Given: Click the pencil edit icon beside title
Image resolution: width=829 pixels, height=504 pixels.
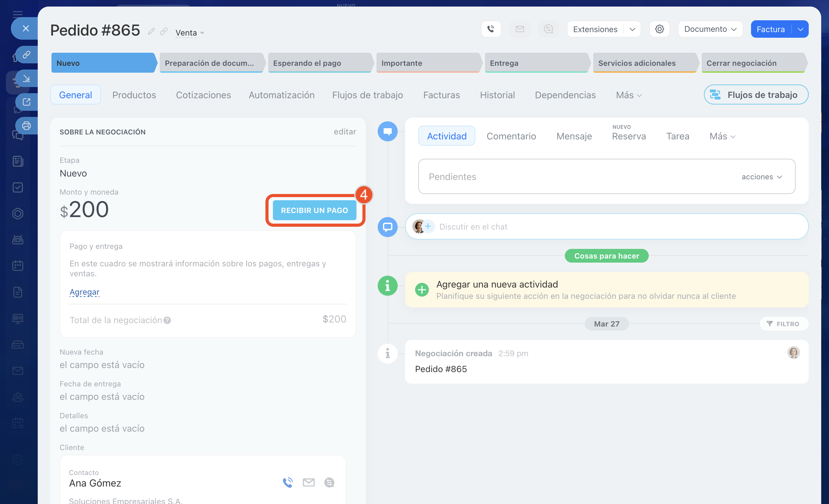Looking at the screenshot, I should tap(151, 31).
